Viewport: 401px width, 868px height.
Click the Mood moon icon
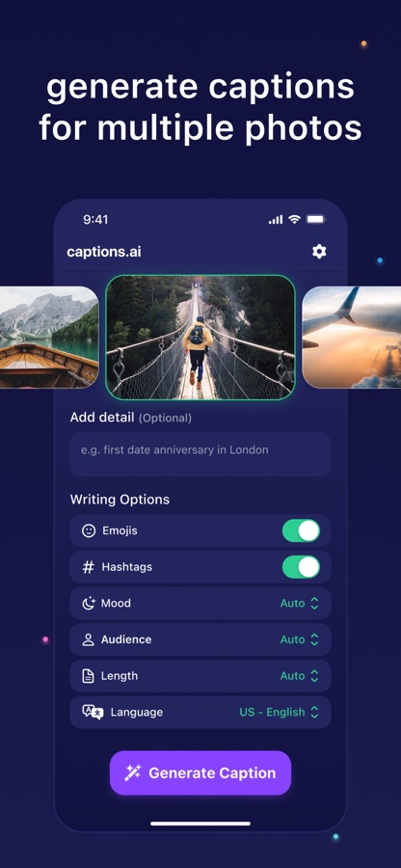[89, 604]
